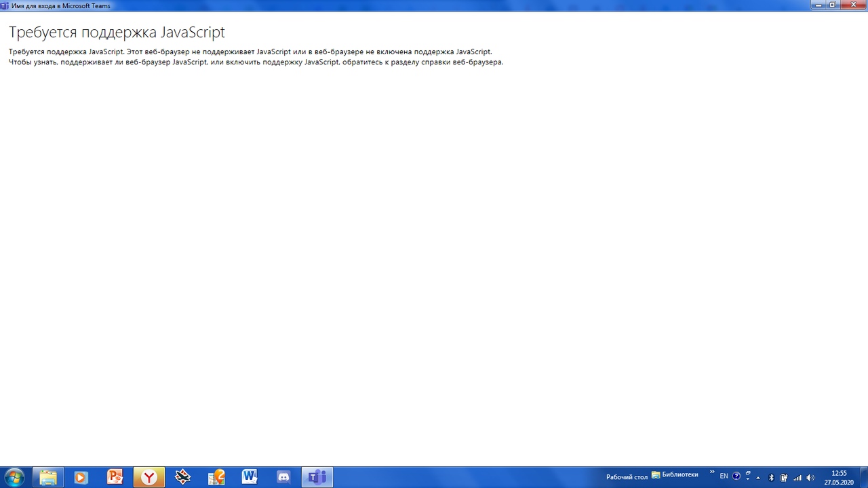Open the 2GIS map app in taskbar
868x488 pixels.
pyautogui.click(x=216, y=477)
